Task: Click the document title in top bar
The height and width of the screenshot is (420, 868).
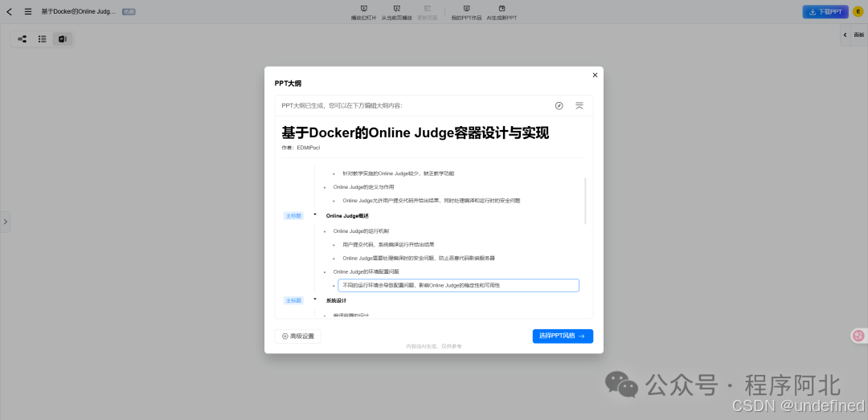Action: 79,11
